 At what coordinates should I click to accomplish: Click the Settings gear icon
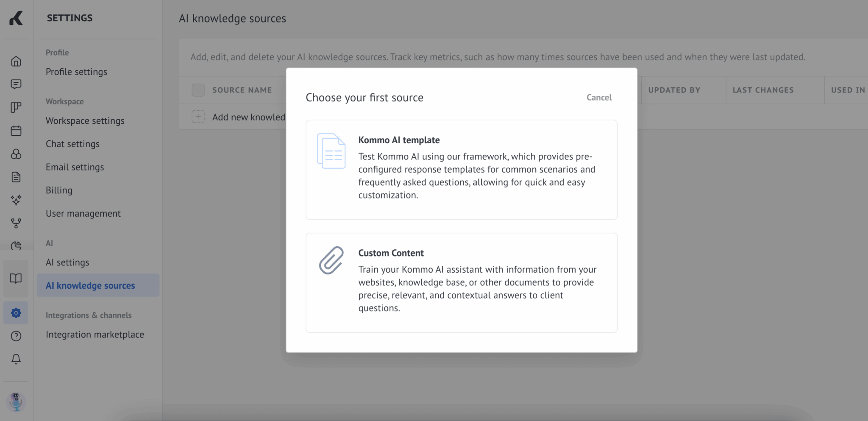click(x=16, y=313)
